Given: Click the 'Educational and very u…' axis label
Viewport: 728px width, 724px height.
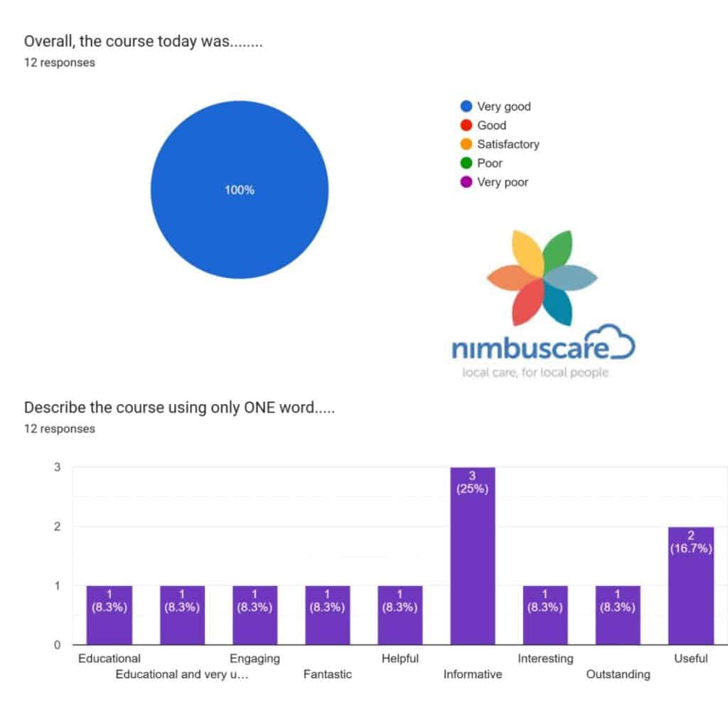Looking at the screenshot, I should pos(182,674).
